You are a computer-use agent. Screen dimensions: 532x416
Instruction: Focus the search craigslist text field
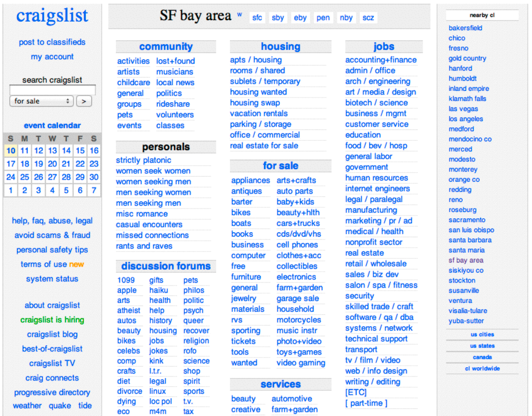tap(52, 90)
